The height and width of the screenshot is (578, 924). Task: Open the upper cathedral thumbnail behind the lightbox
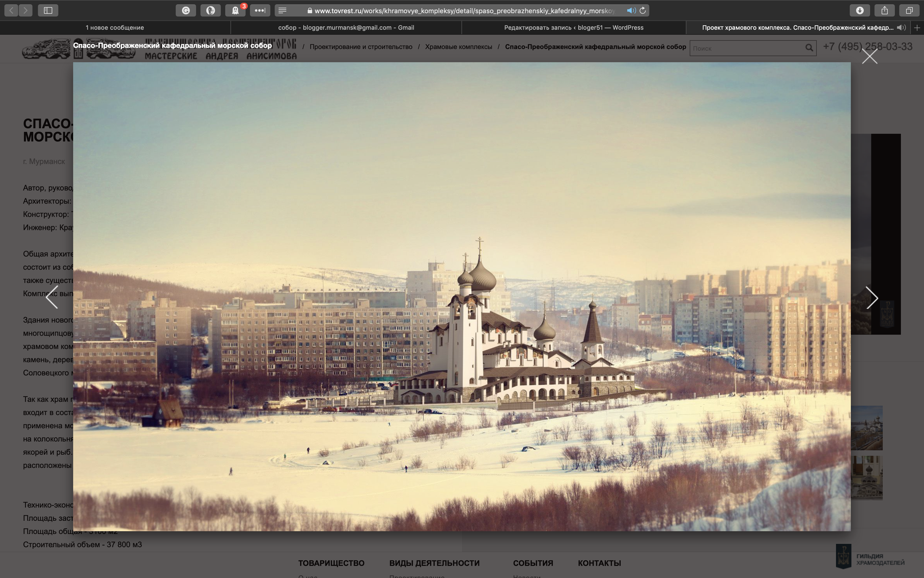(867, 428)
